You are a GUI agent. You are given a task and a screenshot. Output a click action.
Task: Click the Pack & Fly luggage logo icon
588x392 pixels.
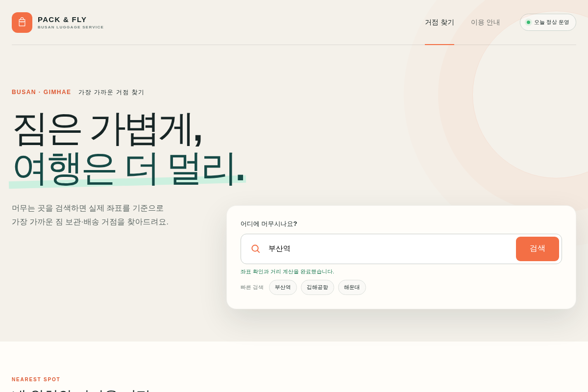coord(22,23)
